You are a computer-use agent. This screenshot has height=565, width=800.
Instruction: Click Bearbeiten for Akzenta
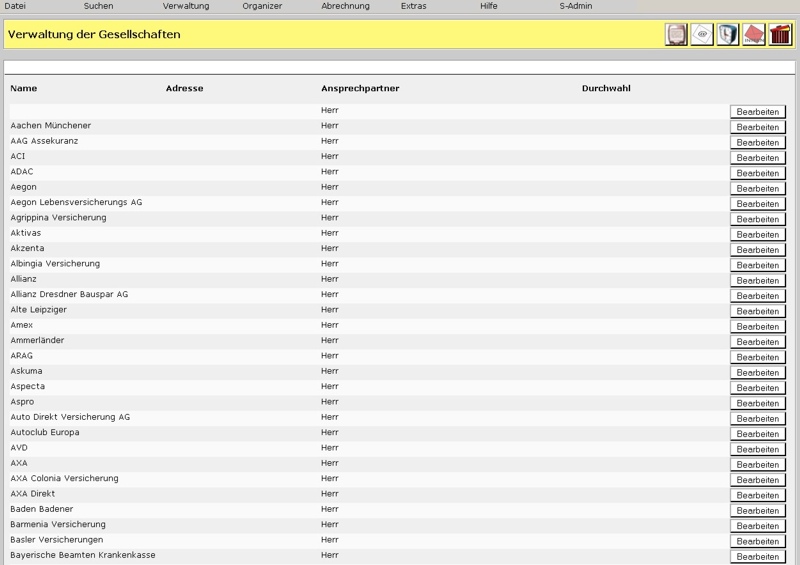758,250
